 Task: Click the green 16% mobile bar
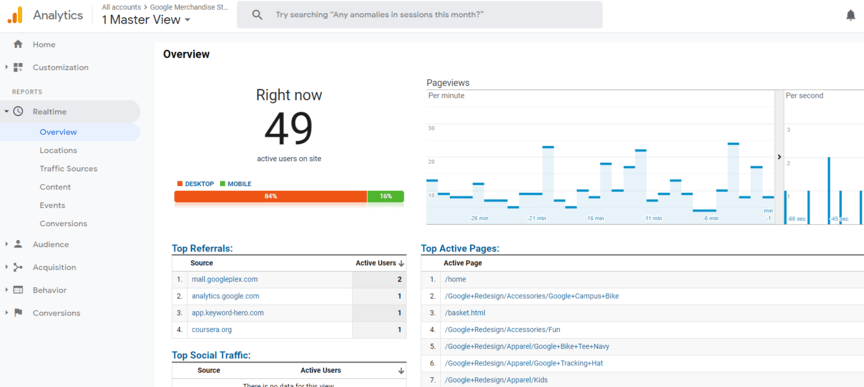coord(386,196)
